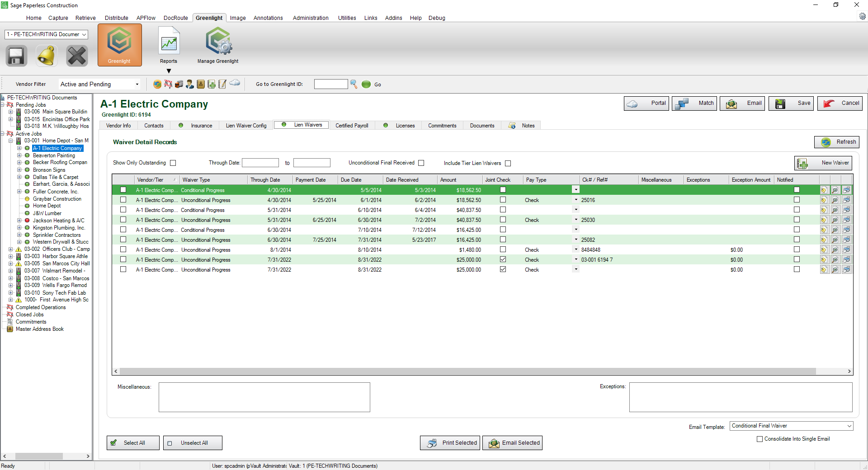Click the Through Date start field
The image size is (868, 470).
coord(260,163)
